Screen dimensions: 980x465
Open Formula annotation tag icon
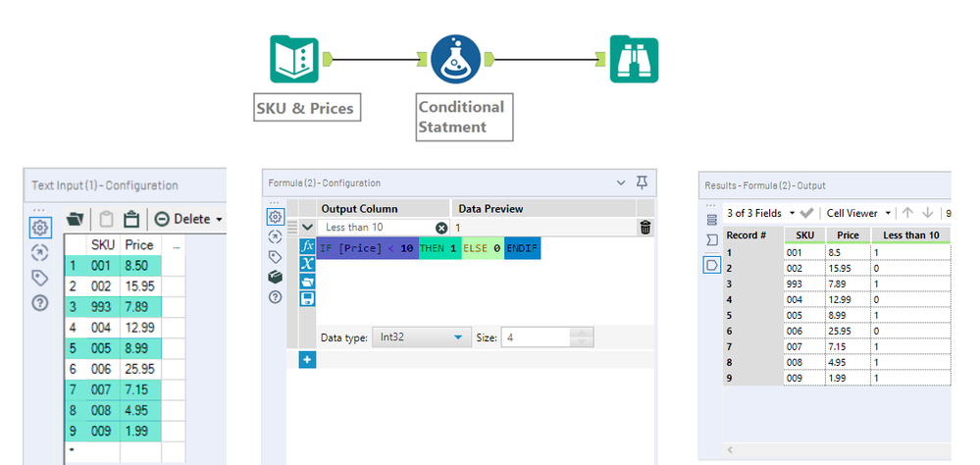[x=275, y=257]
